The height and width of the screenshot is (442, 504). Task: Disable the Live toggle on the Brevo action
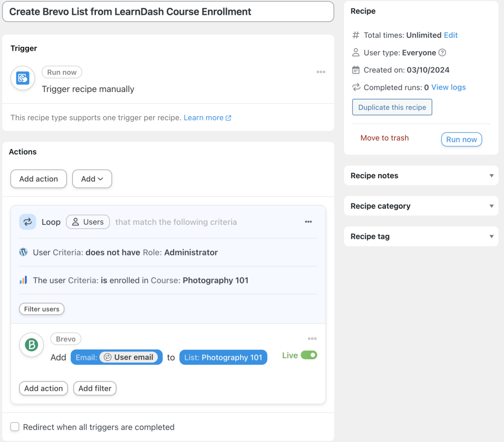[310, 354]
